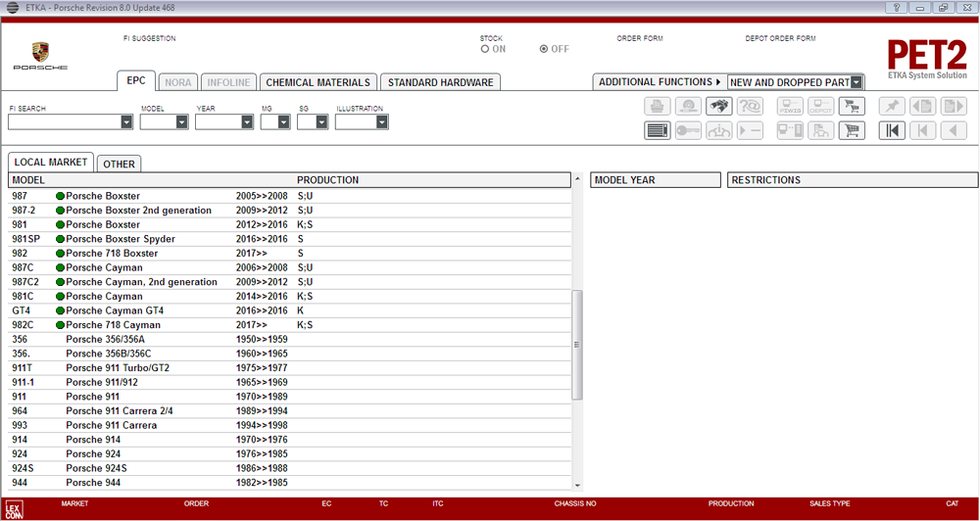Click the DEPOT toolbar icon

pos(820,107)
